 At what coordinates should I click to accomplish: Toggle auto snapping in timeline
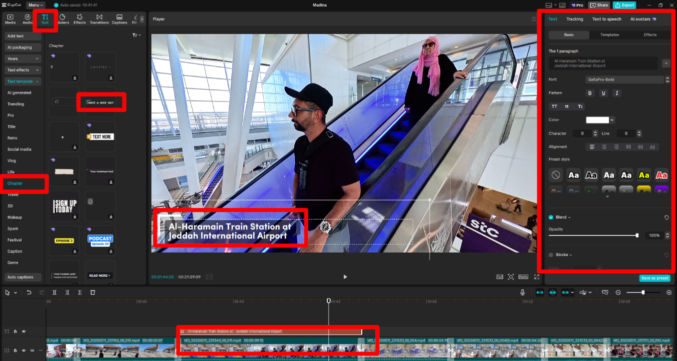553,292
